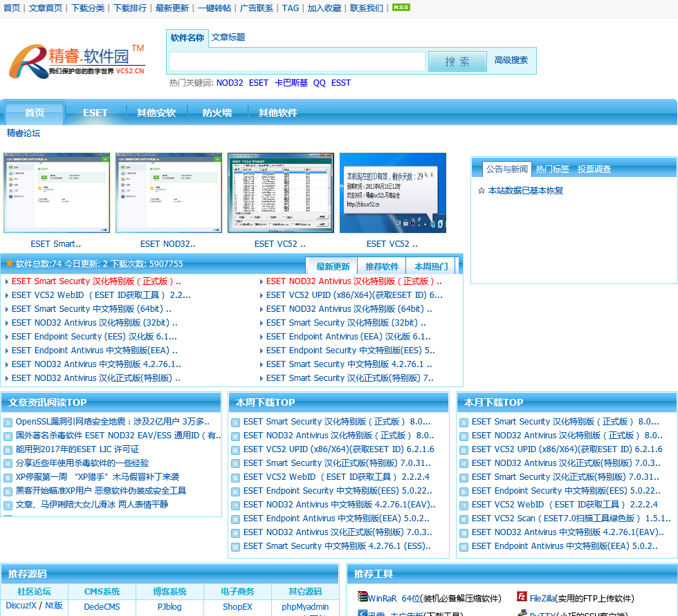Viewport: 678px width, 616px height.
Task: Open the ESET VC52 table window thumbnail
Action: pyautogui.click(x=281, y=193)
